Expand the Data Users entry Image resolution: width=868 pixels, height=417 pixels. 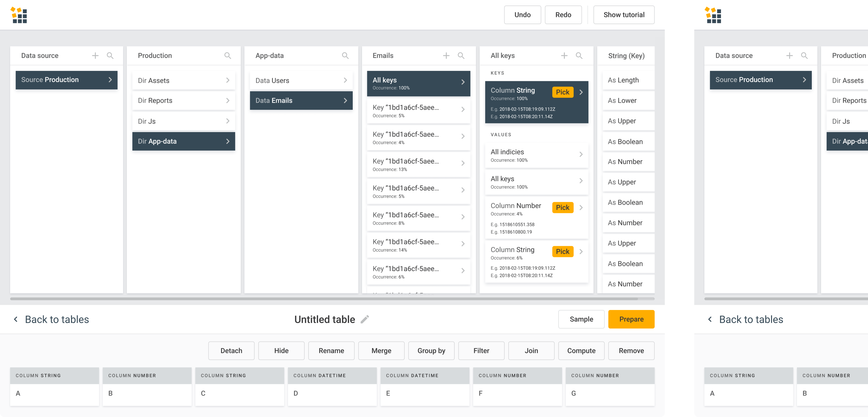pyautogui.click(x=301, y=80)
